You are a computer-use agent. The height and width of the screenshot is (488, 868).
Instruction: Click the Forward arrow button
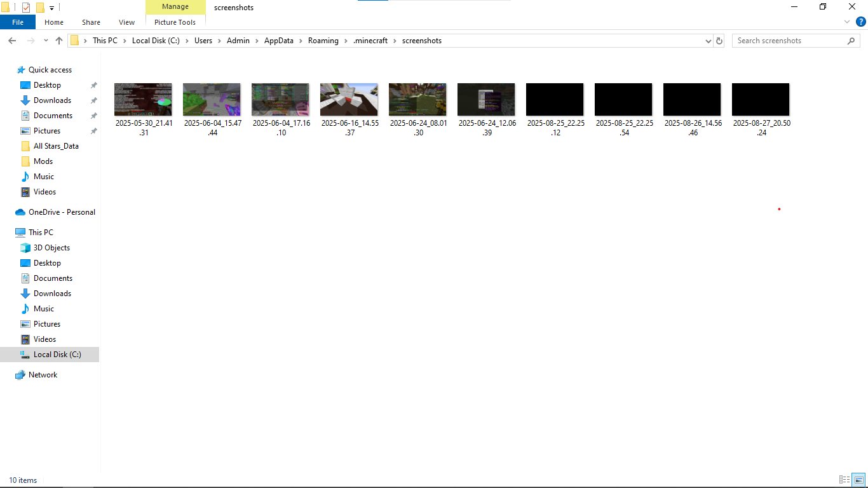[31, 41]
